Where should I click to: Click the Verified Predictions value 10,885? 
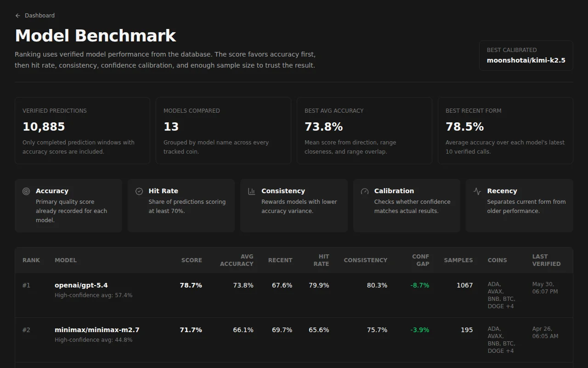click(44, 127)
